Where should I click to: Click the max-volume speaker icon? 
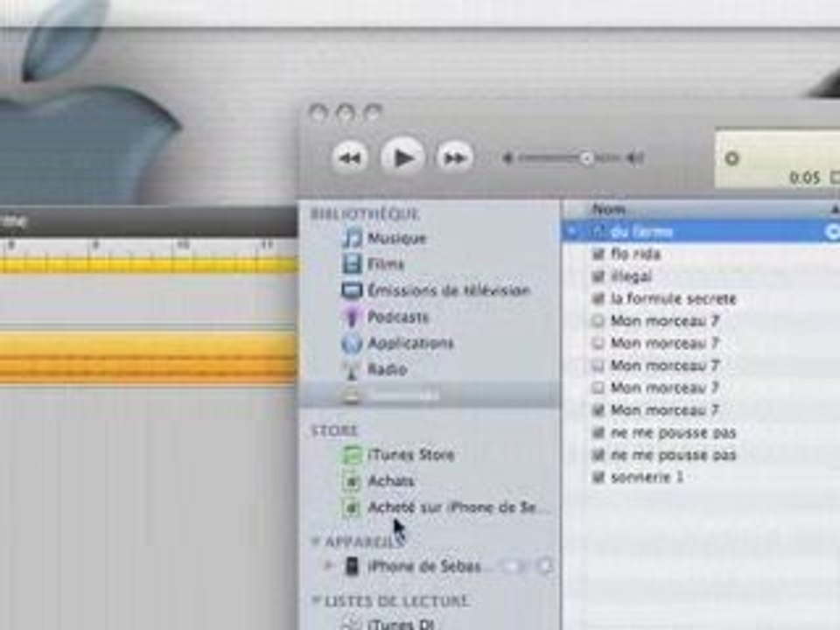(635, 158)
